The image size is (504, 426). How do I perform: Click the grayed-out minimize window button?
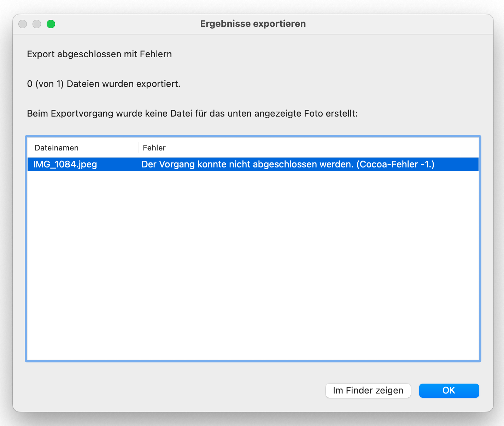point(37,24)
